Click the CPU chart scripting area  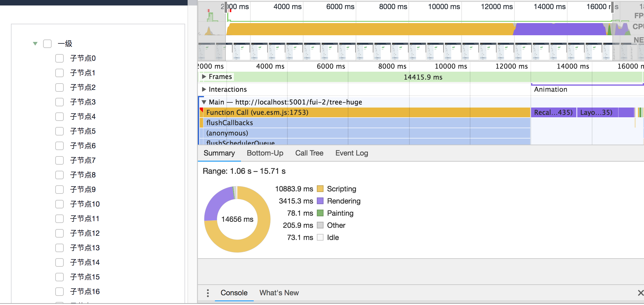click(x=370, y=29)
